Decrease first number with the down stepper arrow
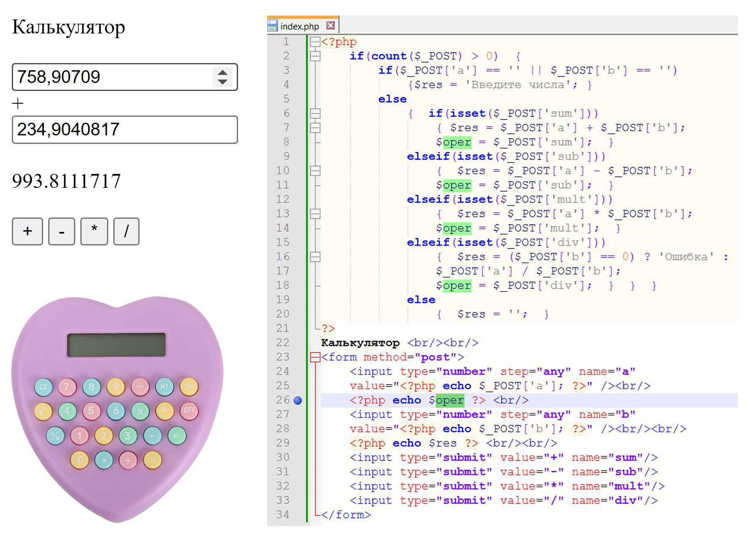The width and height of the screenshot is (756, 534). (222, 82)
